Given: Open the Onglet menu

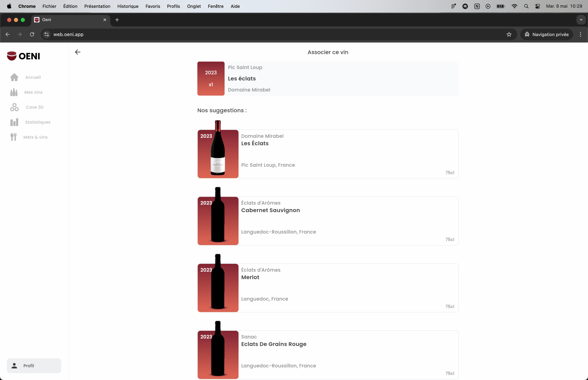Looking at the screenshot, I should pyautogui.click(x=194, y=6).
